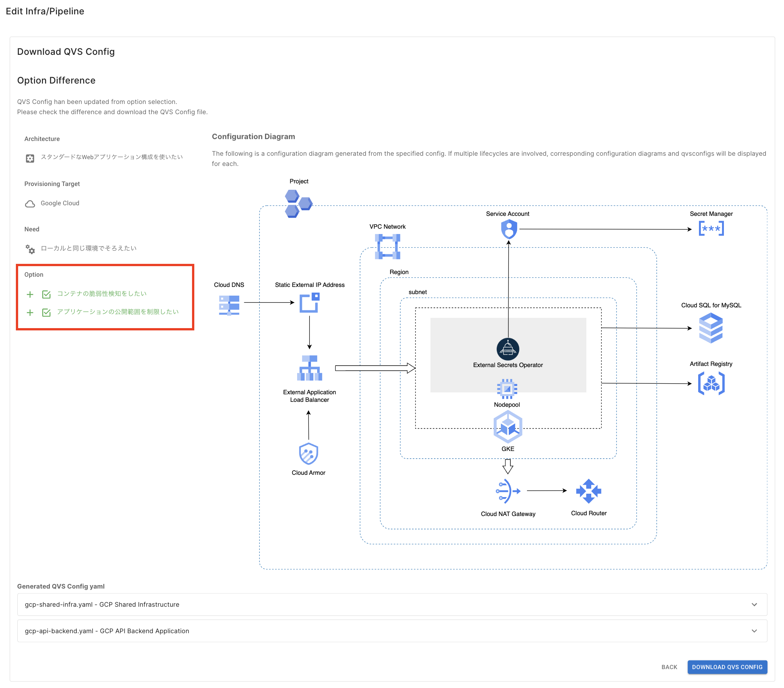Click the Back button

(x=669, y=667)
